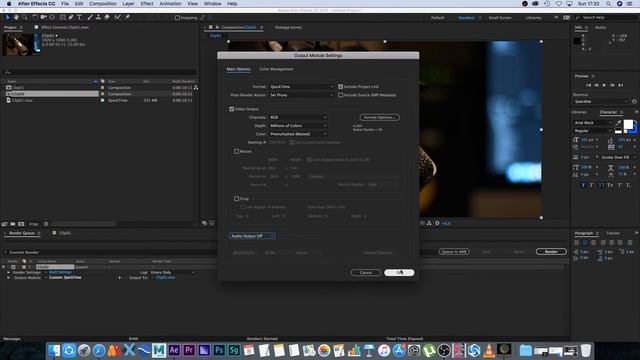Open After Effects from the Dock
640x360 pixels.
174,350
